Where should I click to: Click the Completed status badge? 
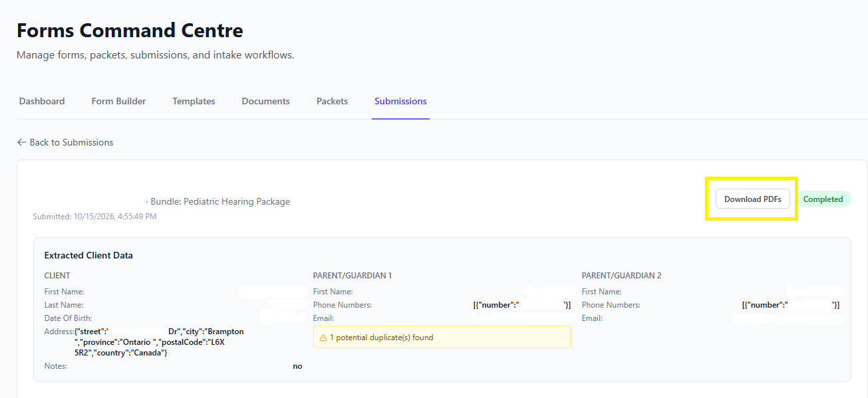(823, 199)
